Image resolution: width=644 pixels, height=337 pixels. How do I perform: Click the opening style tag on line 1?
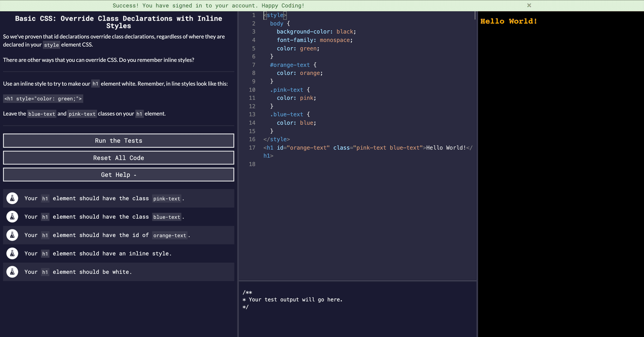pyautogui.click(x=274, y=15)
